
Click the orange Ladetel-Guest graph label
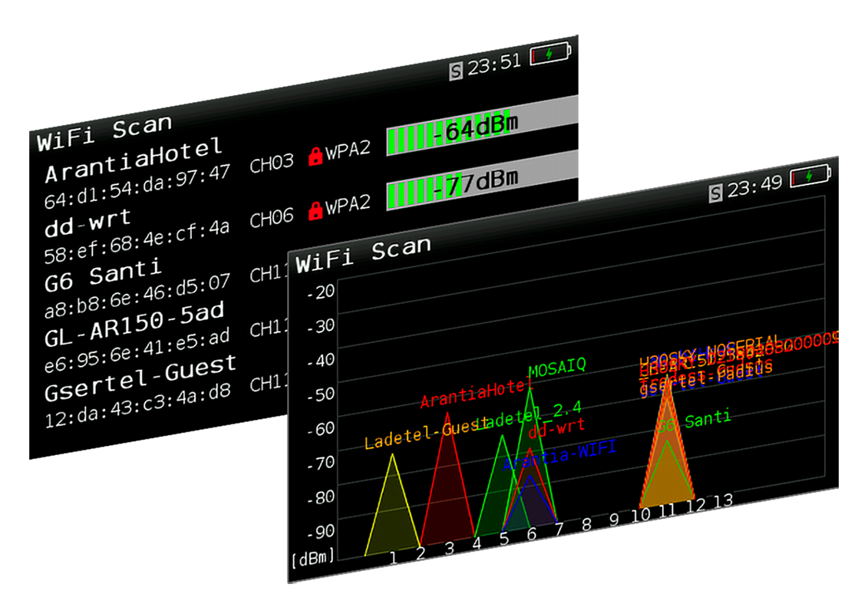pos(427,434)
